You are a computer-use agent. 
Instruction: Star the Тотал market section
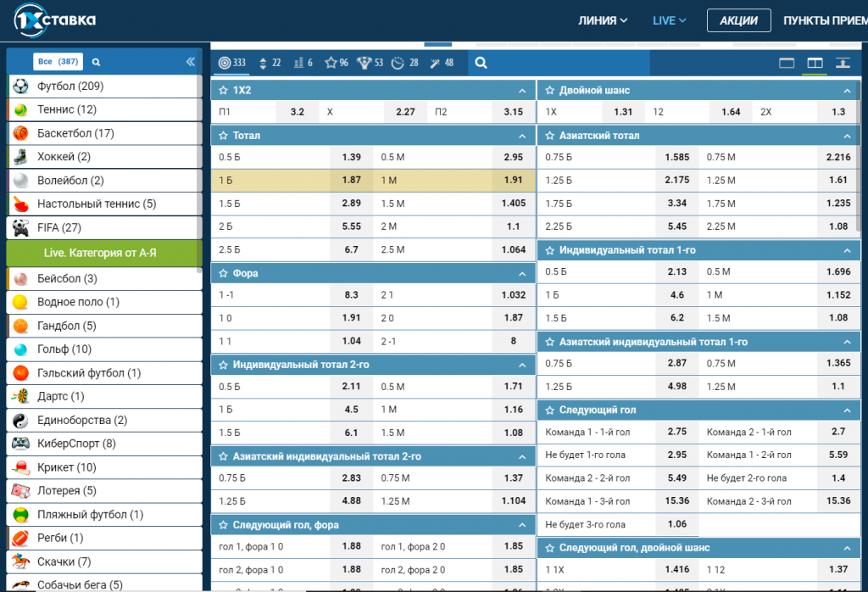[224, 136]
